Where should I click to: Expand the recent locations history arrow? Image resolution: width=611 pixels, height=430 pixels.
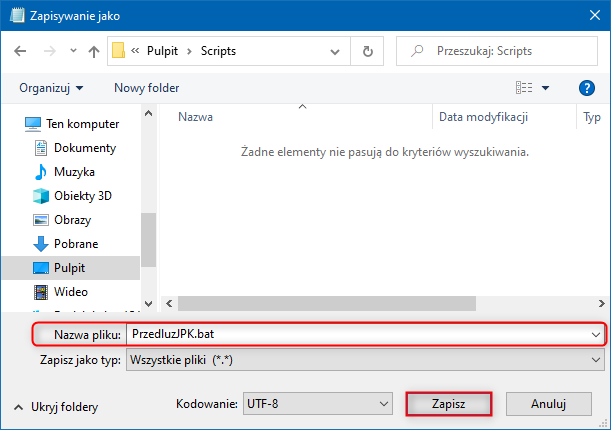click(71, 50)
